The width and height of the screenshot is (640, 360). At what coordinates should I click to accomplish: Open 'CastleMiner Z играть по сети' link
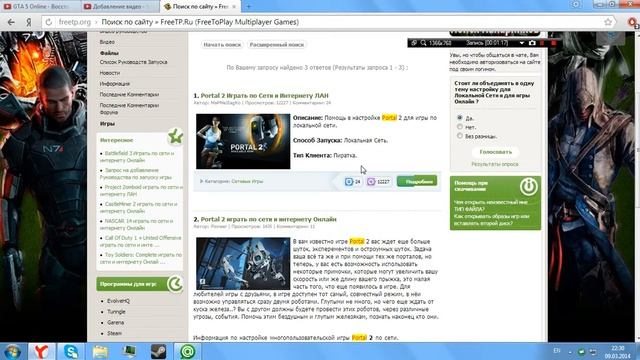pyautogui.click(x=139, y=207)
